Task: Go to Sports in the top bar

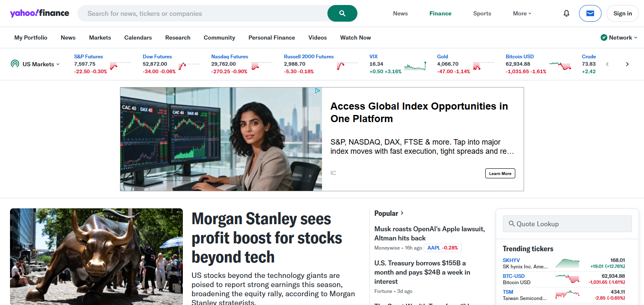Action: [482, 13]
